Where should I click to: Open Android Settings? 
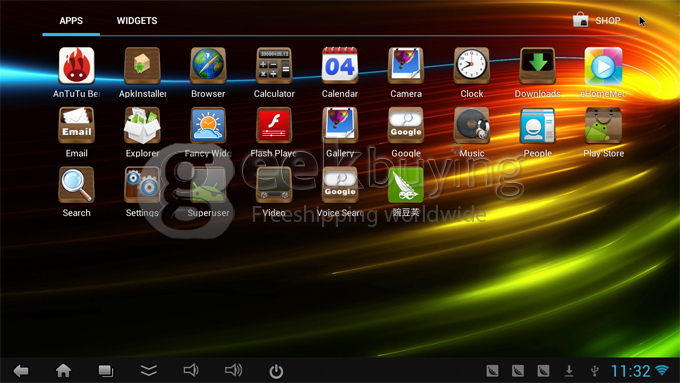(x=142, y=185)
